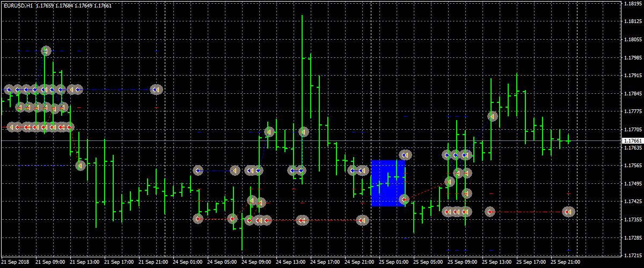
Task: Select the red sell arrow at 24 Sep 01:00
Action: 198,219
